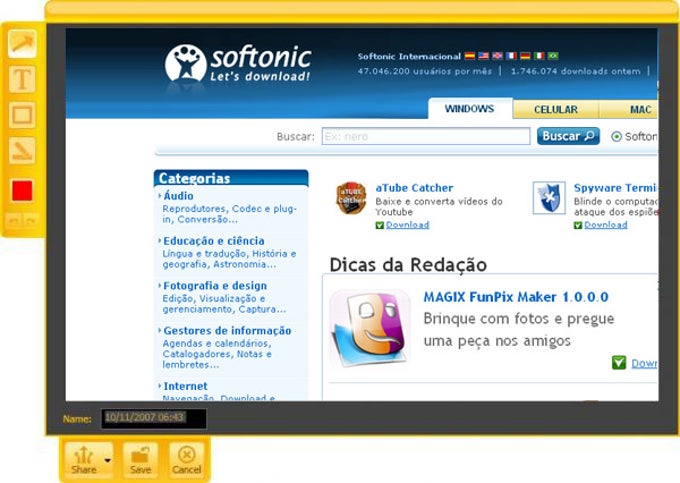
Task: Open the Share dropdown arrow
Action: pos(108,460)
